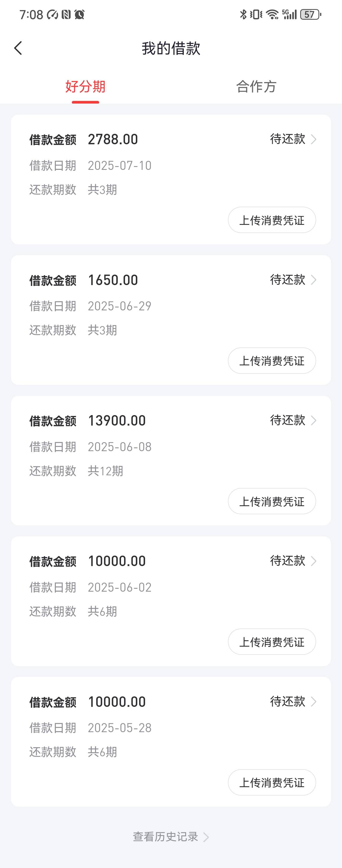Tap the 5G signal strength icon
342x868 pixels.
(289, 15)
